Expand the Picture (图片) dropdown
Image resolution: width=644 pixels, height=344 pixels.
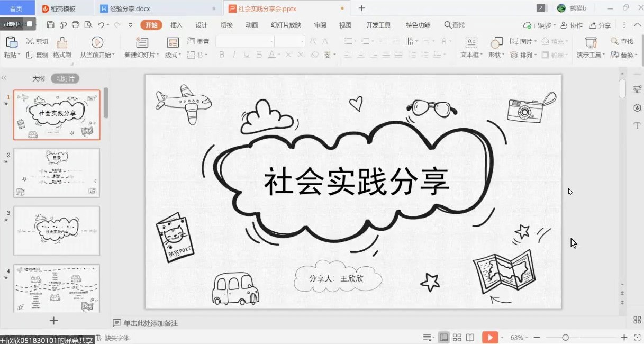click(535, 41)
